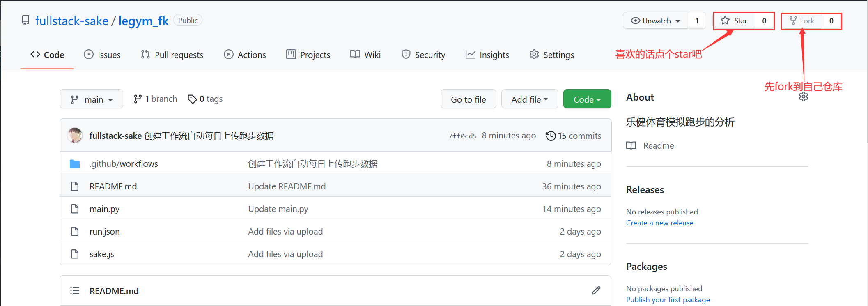This screenshot has width=868, height=306.
Task: Open the commit message in sake.js row
Action: 285,254
